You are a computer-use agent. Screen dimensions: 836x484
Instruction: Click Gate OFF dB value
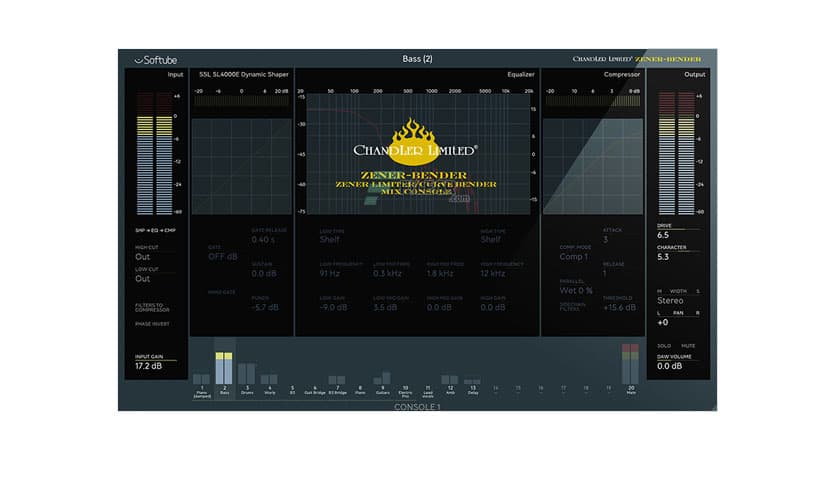point(222,256)
